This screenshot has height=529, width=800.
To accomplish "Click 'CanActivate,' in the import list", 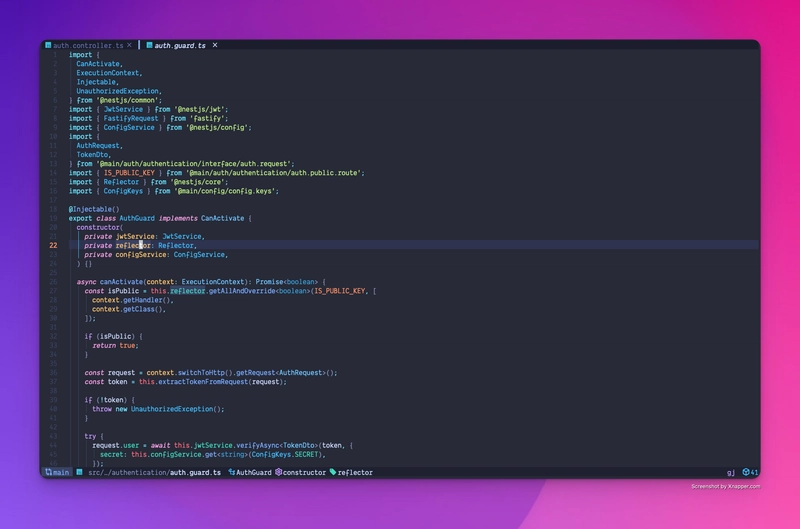I will 99,64.
